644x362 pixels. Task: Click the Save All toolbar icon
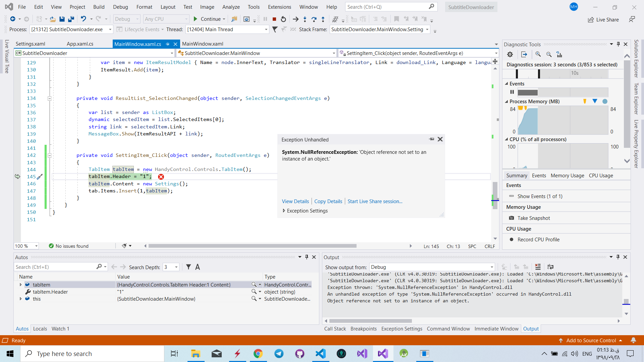click(x=71, y=19)
